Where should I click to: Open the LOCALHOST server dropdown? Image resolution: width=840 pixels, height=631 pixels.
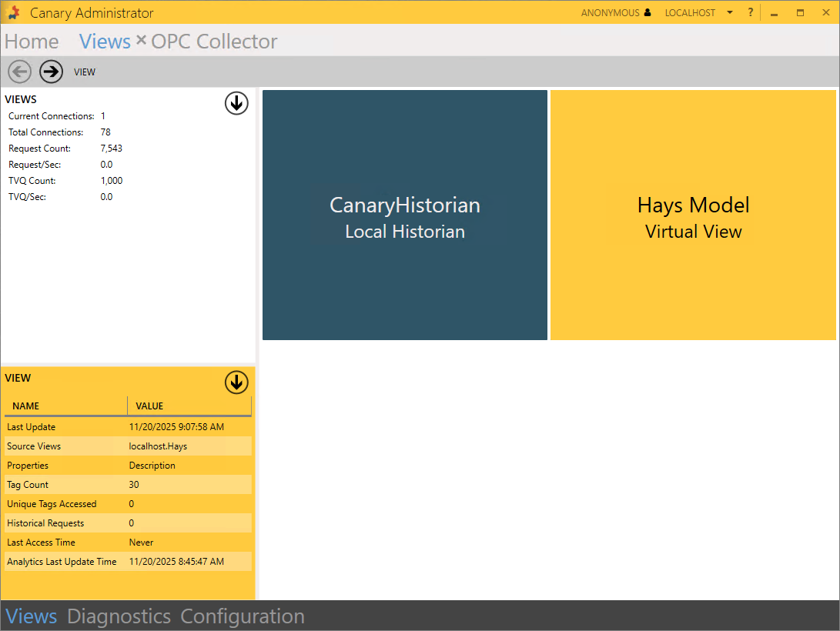(729, 13)
